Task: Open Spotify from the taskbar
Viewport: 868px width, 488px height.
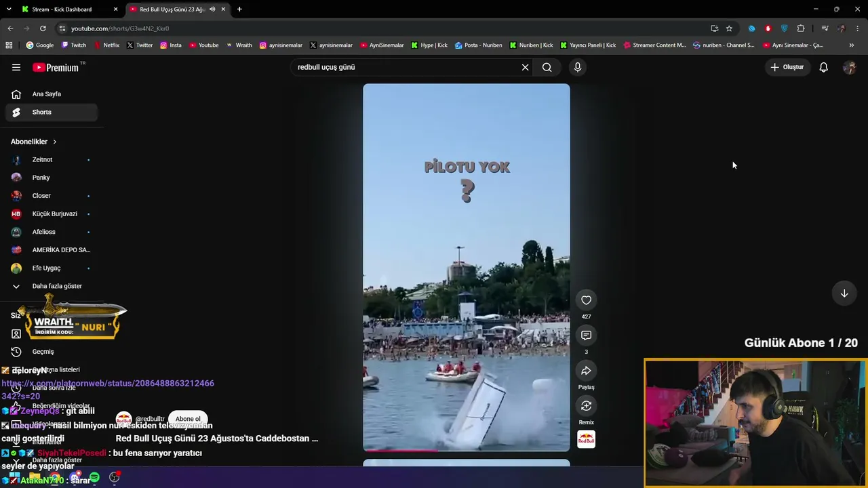Action: tap(94, 478)
